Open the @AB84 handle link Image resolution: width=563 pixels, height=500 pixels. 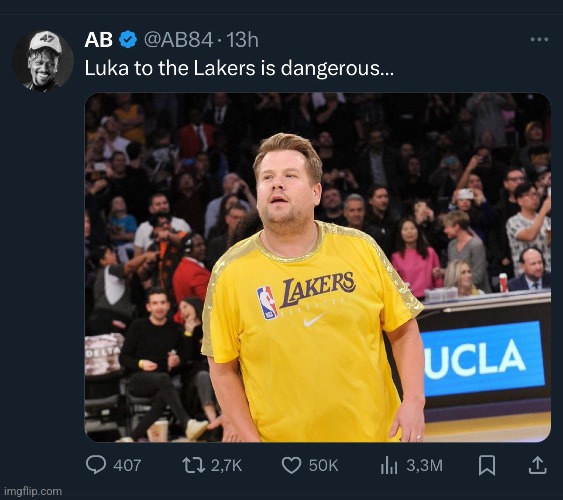(x=178, y=39)
